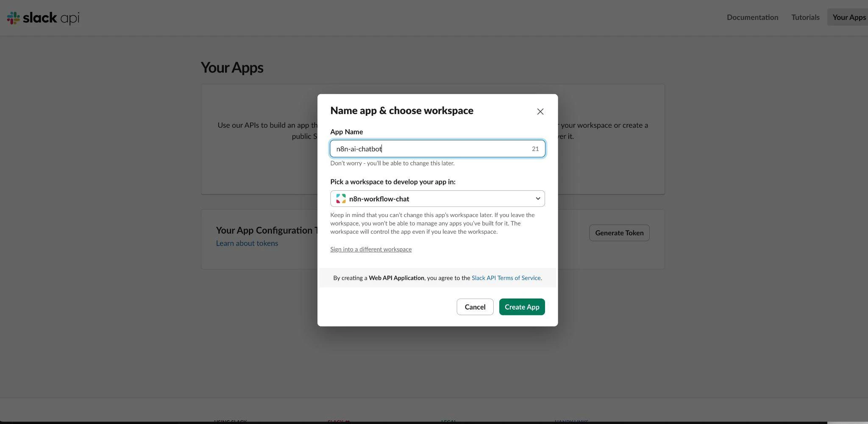
Task: Click the Your Apps page heading
Action: [x=232, y=67]
